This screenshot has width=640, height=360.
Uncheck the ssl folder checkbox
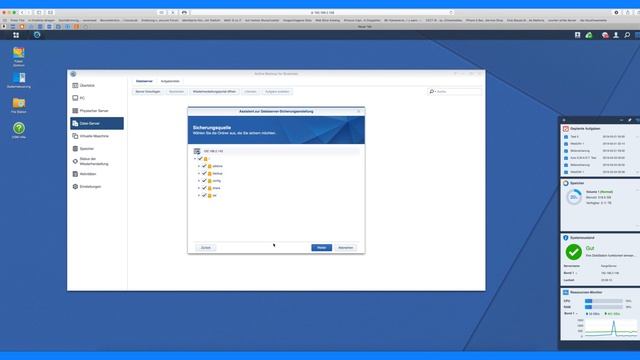click(x=204, y=195)
